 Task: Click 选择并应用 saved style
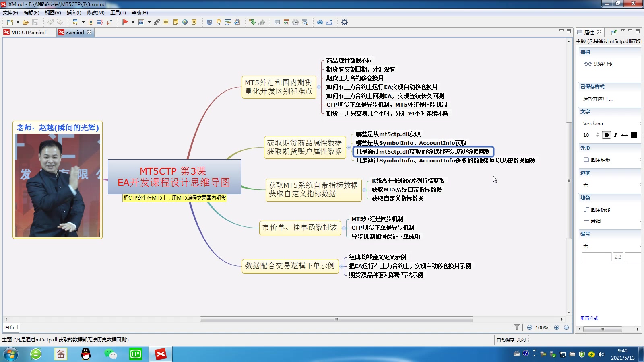[598, 99]
